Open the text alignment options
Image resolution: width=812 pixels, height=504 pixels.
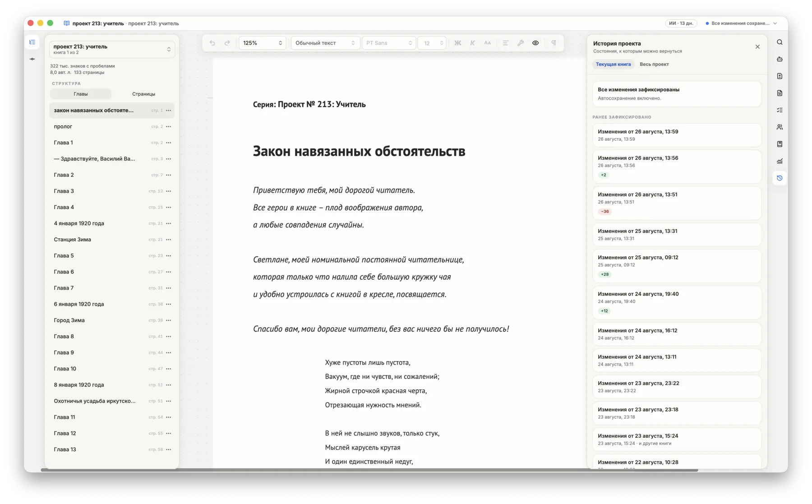(505, 43)
